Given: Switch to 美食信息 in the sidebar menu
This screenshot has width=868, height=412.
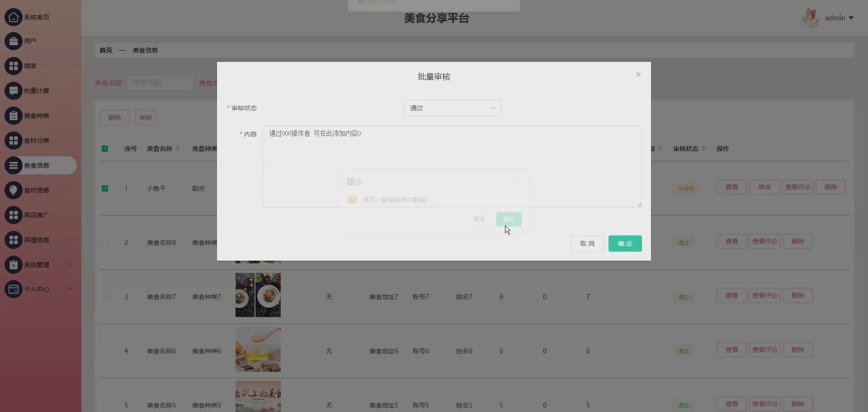Looking at the screenshot, I should 36,165.
